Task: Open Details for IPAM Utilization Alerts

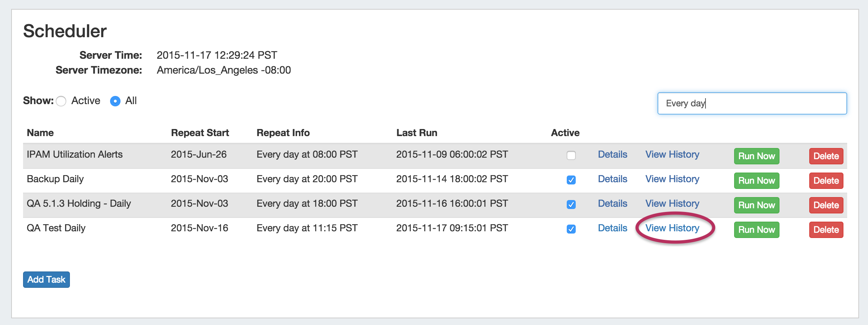Action: (x=612, y=155)
